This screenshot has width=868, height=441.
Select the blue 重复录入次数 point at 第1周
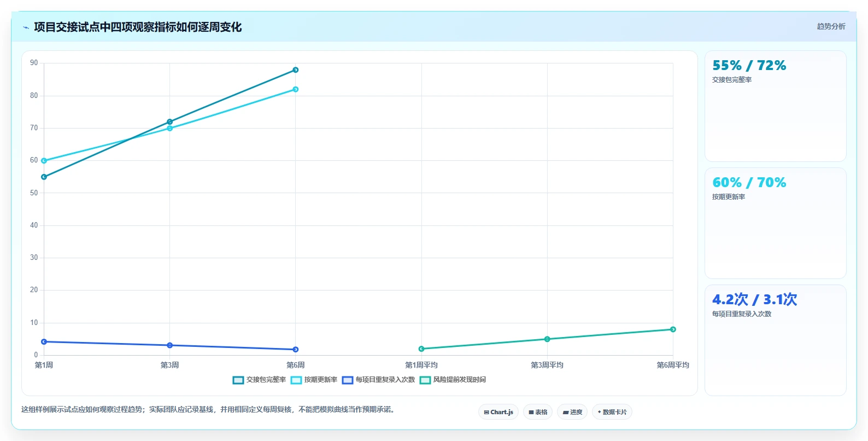tap(44, 342)
